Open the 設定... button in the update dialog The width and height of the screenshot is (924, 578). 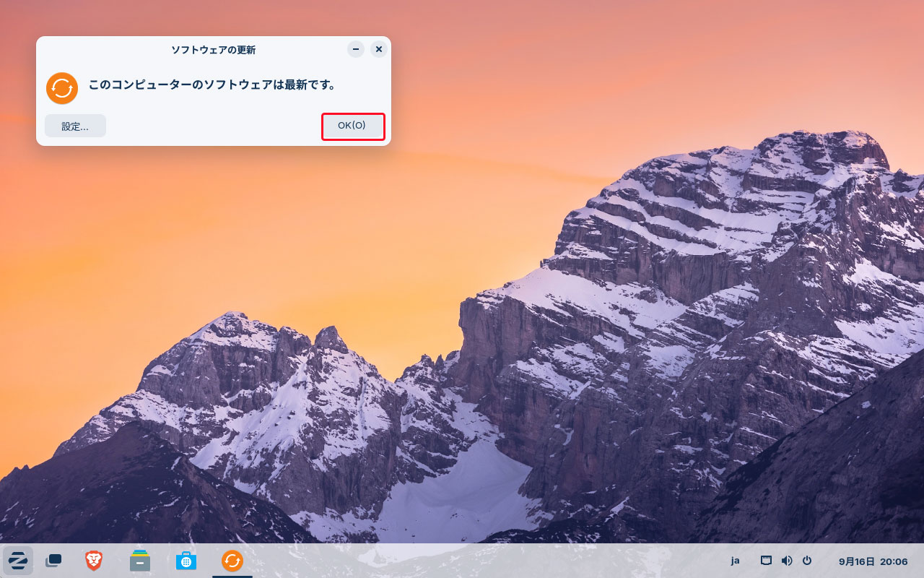click(x=75, y=126)
